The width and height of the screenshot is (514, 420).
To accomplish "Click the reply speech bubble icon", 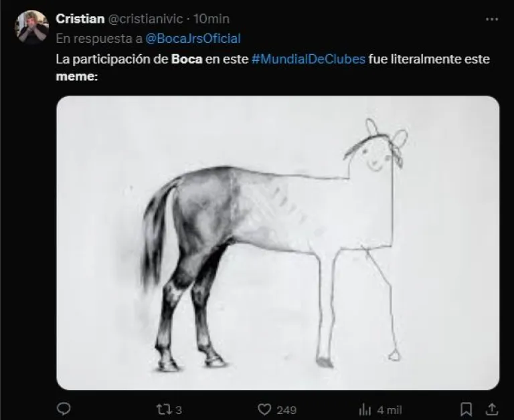I will click(64, 408).
